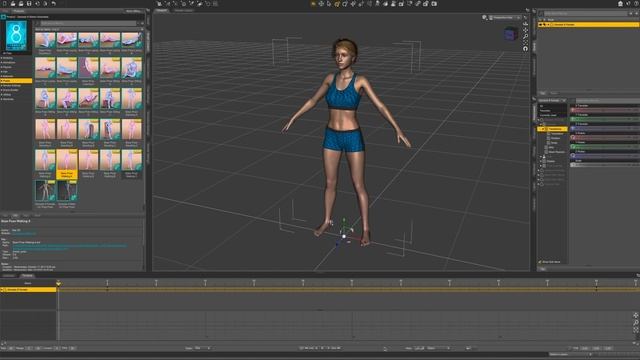Click the orbit view control beside viewport
Screen dimensions: 640x360
(525, 24)
